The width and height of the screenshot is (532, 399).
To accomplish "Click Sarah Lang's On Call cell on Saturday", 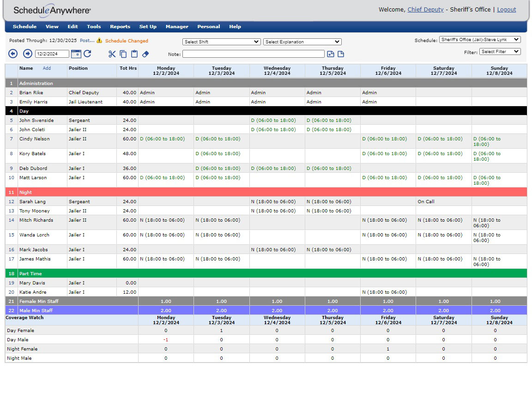I will pos(444,201).
